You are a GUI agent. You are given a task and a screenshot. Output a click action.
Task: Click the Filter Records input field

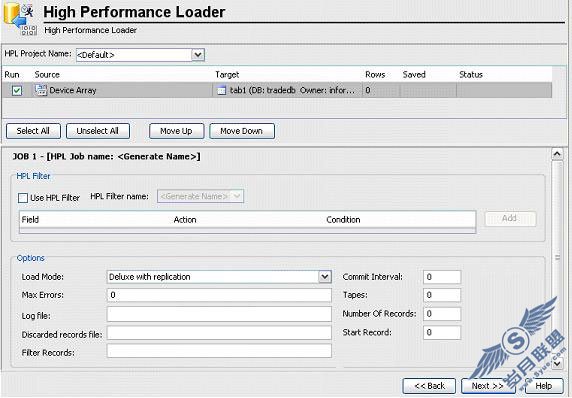(x=219, y=351)
